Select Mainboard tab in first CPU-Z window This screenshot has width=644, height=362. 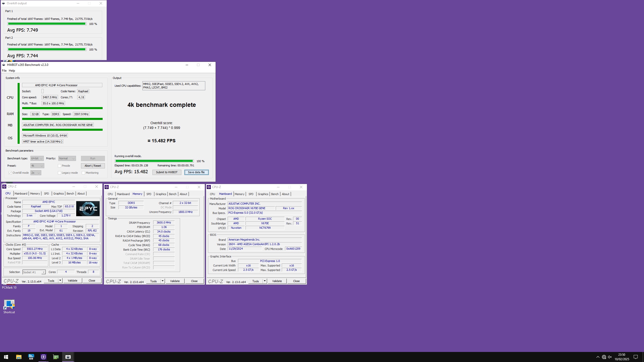(21, 194)
